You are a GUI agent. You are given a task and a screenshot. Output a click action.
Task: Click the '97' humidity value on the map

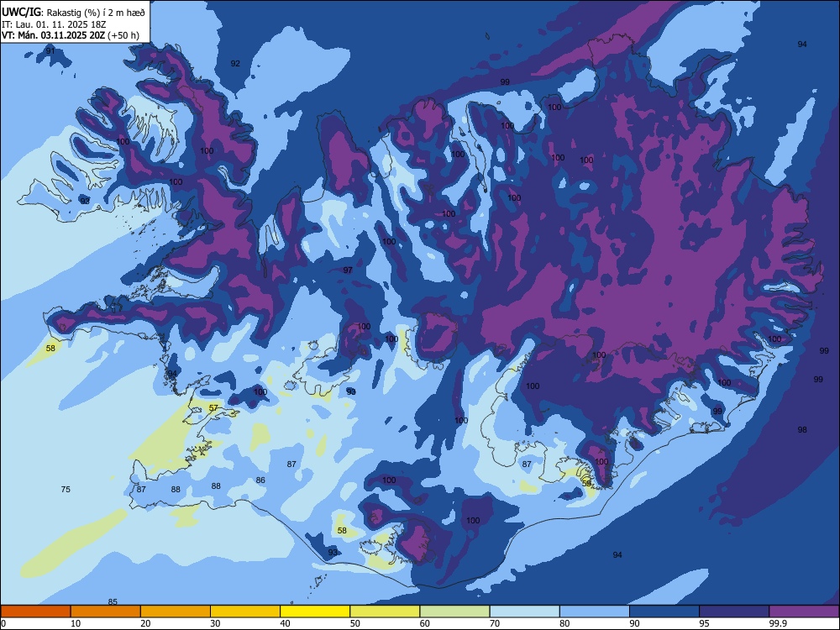(x=348, y=270)
